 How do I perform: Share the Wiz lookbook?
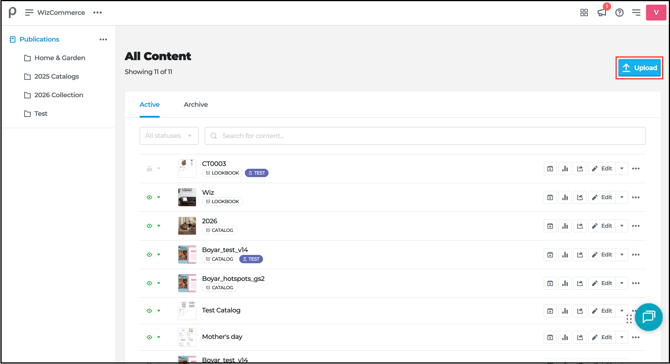click(580, 197)
